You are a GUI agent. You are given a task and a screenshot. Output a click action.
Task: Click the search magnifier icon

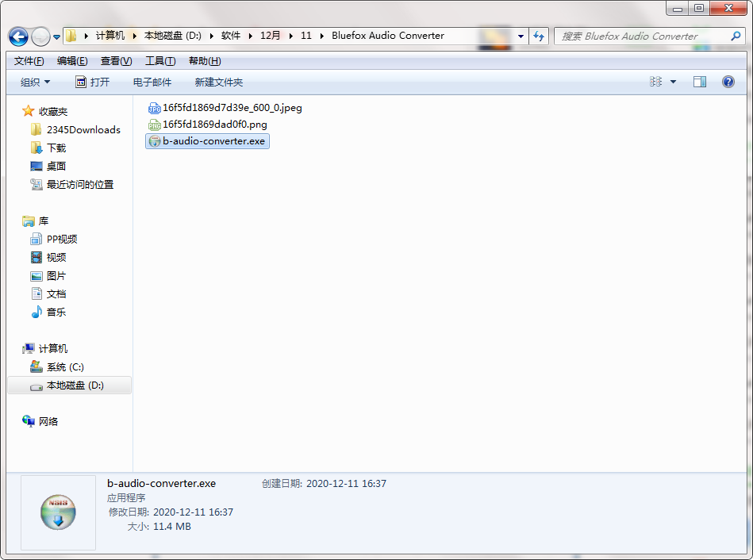[736, 36]
